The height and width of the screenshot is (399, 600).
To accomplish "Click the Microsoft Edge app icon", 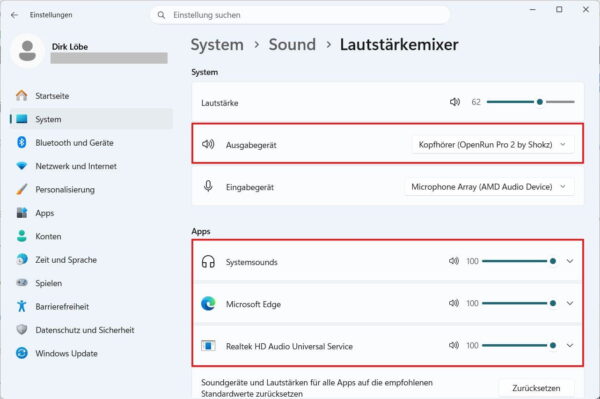I will coord(208,304).
